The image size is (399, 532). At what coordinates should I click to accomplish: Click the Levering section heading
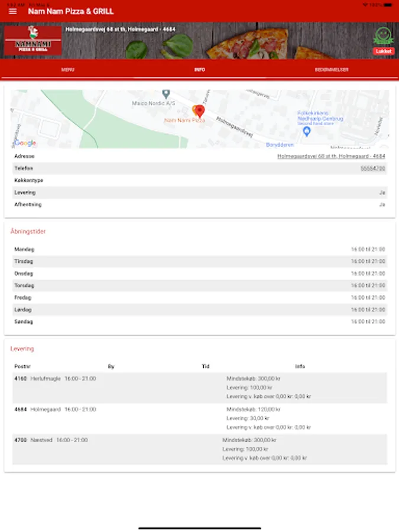(x=22, y=349)
